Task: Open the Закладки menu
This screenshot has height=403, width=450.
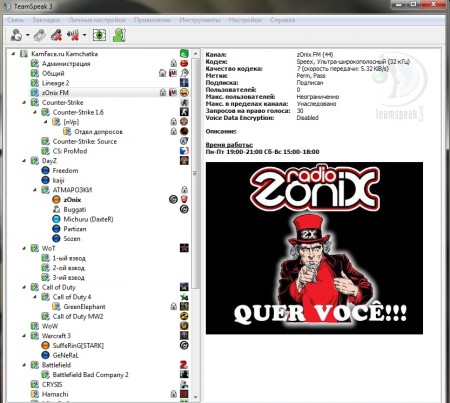Action: click(46, 20)
